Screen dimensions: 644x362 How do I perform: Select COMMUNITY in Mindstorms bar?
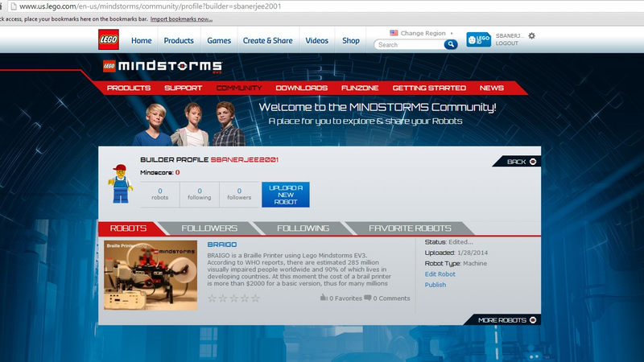[x=239, y=88]
